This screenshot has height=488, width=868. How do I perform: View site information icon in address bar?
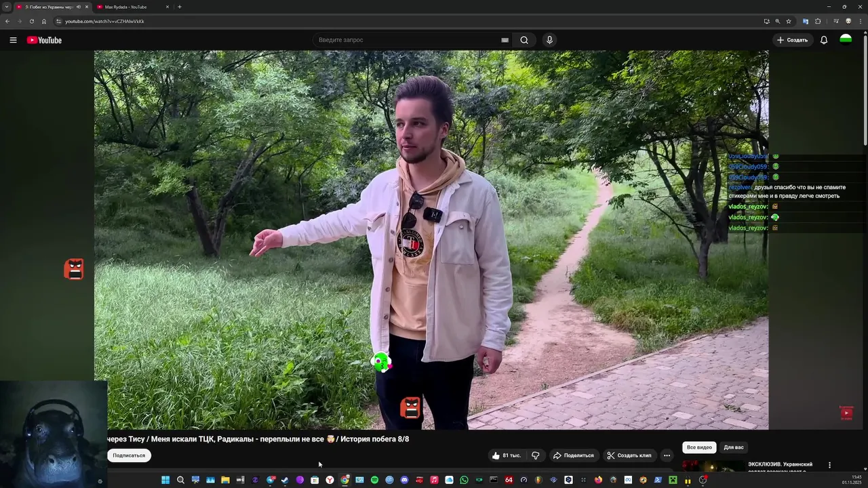[x=58, y=21]
